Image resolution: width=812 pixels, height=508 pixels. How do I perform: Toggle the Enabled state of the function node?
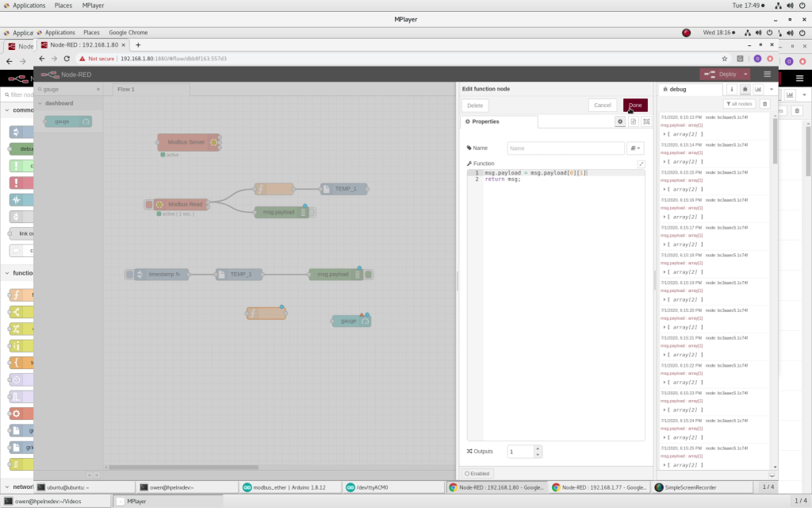tap(477, 473)
